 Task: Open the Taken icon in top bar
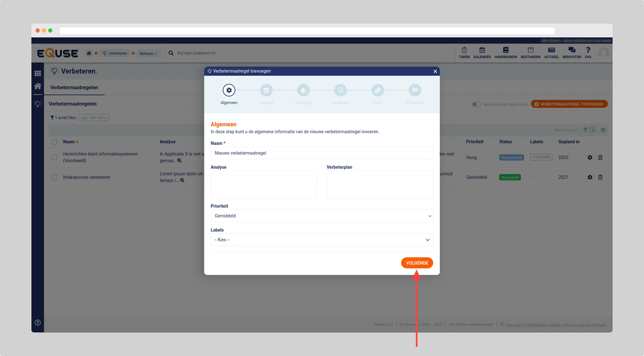pos(464,52)
